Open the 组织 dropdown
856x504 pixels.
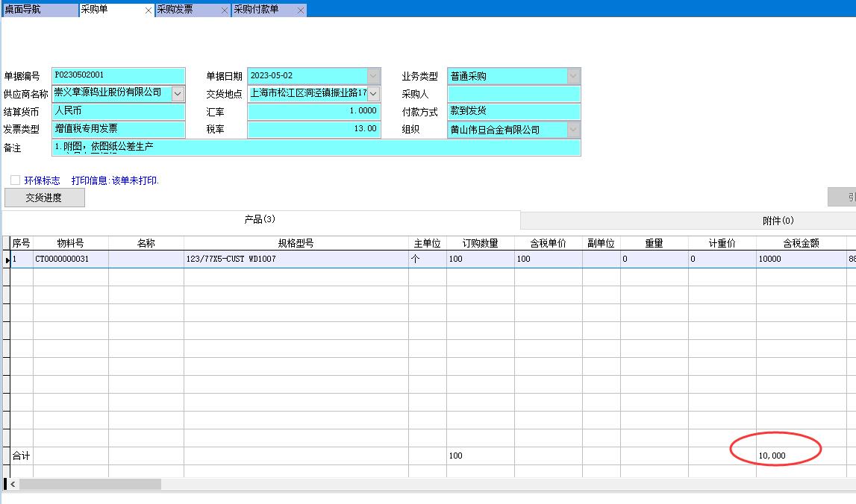(573, 130)
